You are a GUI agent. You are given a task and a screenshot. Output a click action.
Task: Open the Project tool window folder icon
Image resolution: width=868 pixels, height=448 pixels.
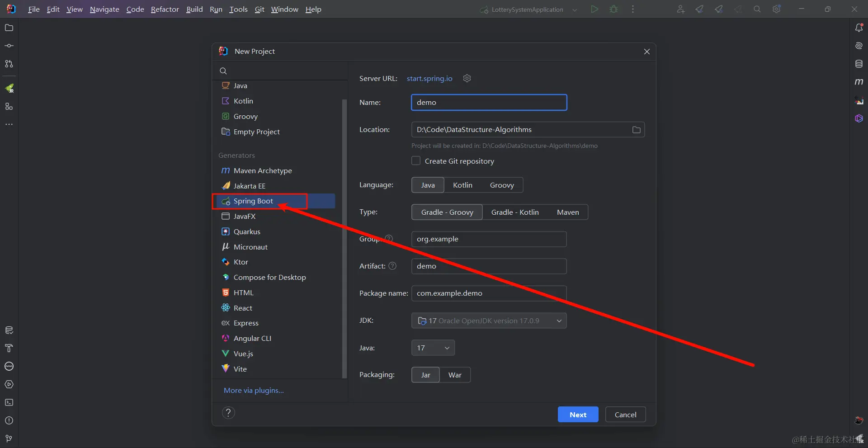(x=9, y=28)
